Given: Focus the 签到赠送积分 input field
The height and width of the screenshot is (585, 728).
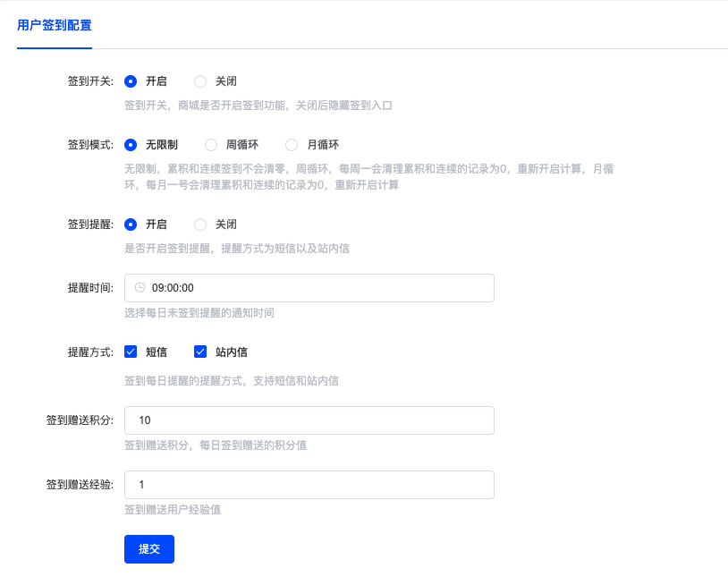Looking at the screenshot, I should point(309,420).
